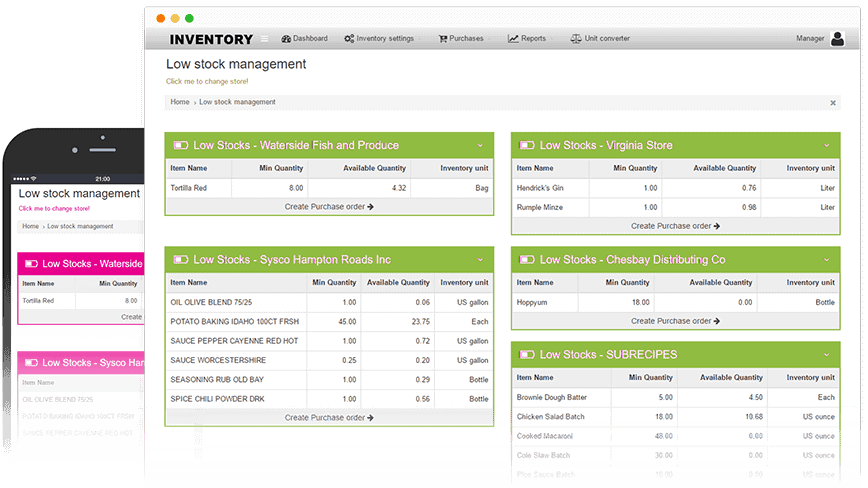Create Purchase order for Sysco Hampton Roads
This screenshot has width=868, height=488.
point(329,418)
